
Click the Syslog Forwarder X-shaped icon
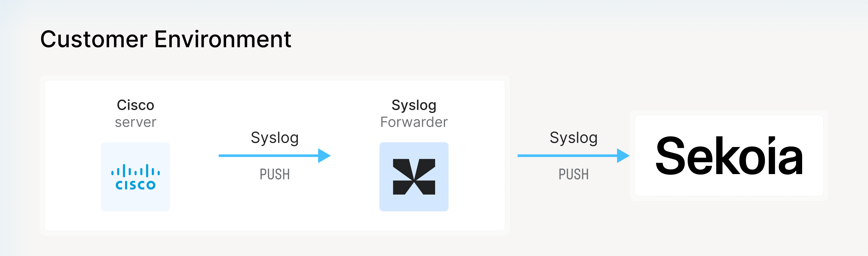coord(414,177)
